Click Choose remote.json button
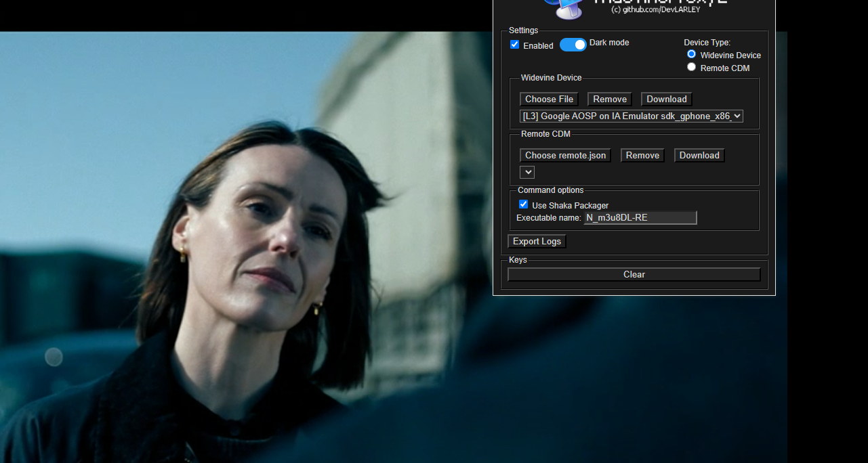This screenshot has width=868, height=463. [x=566, y=156]
